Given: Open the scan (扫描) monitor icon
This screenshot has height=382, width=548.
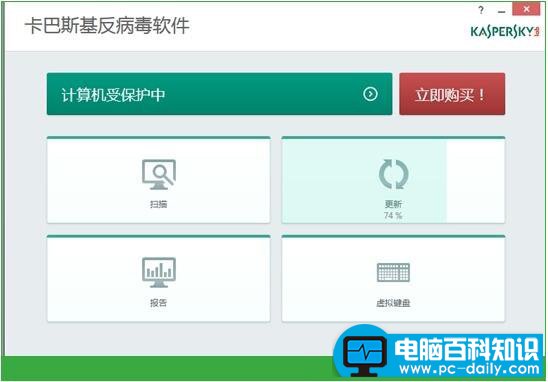Looking at the screenshot, I should [159, 174].
